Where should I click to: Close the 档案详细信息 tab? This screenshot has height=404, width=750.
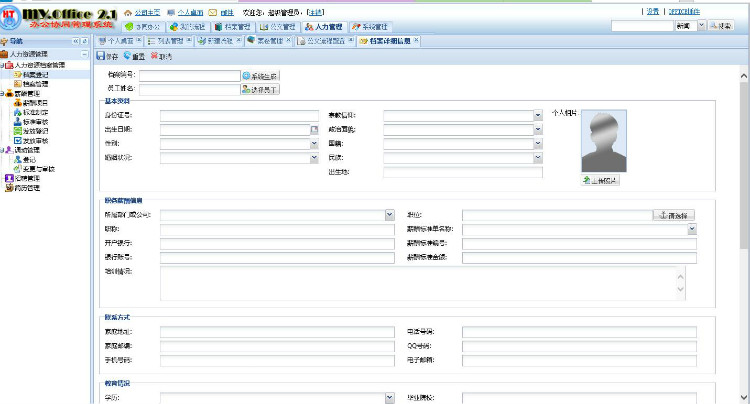coord(416,40)
